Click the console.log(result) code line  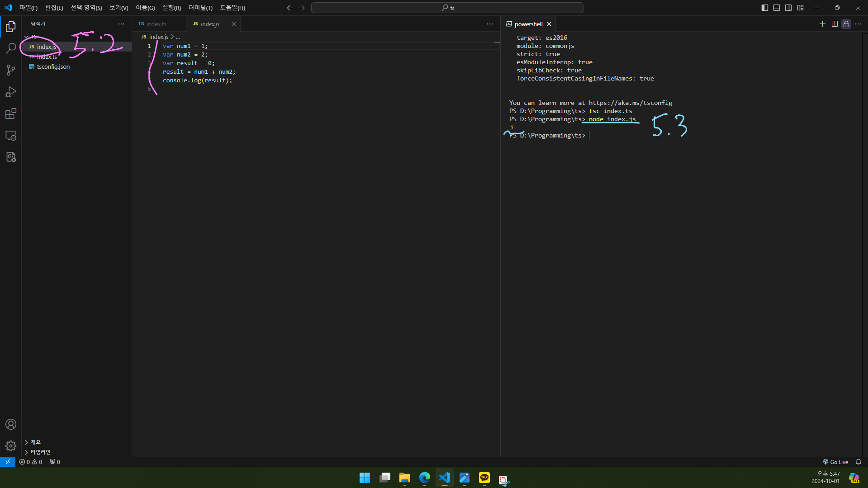(x=197, y=80)
